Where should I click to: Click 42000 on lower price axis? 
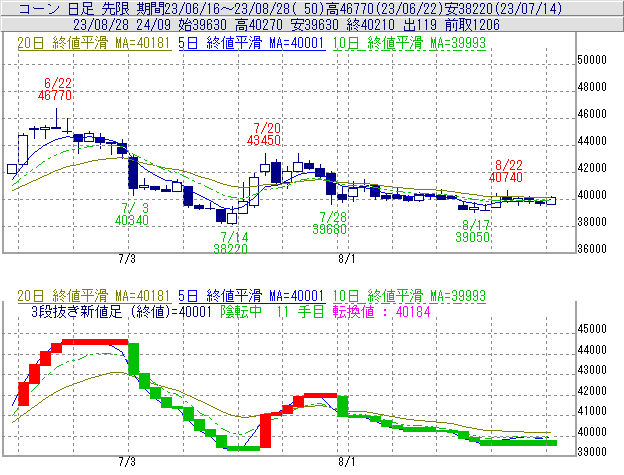click(x=592, y=391)
